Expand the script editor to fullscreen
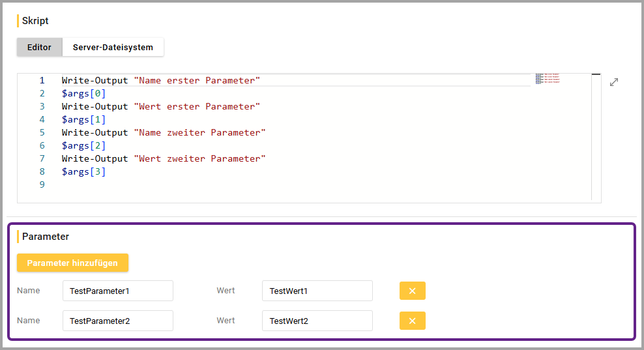Screen dimensions: 644x350 coord(613,82)
